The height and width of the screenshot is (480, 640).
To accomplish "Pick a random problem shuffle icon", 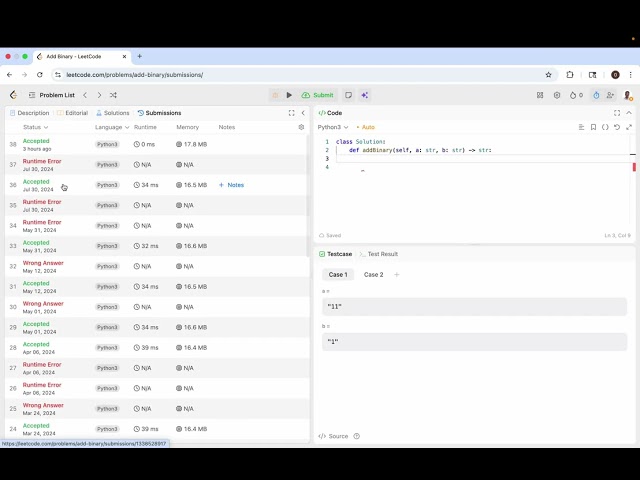I will pos(113,95).
